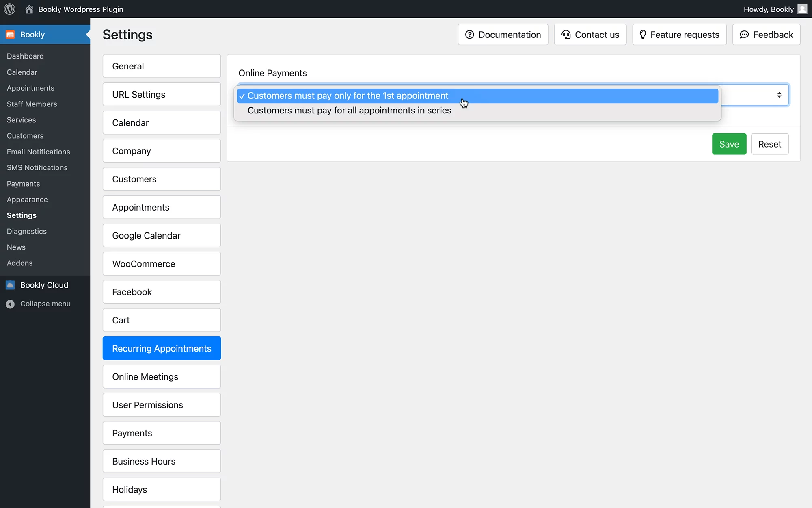The image size is (812, 508).
Task: Click the user avatar icon
Action: coord(802,9)
